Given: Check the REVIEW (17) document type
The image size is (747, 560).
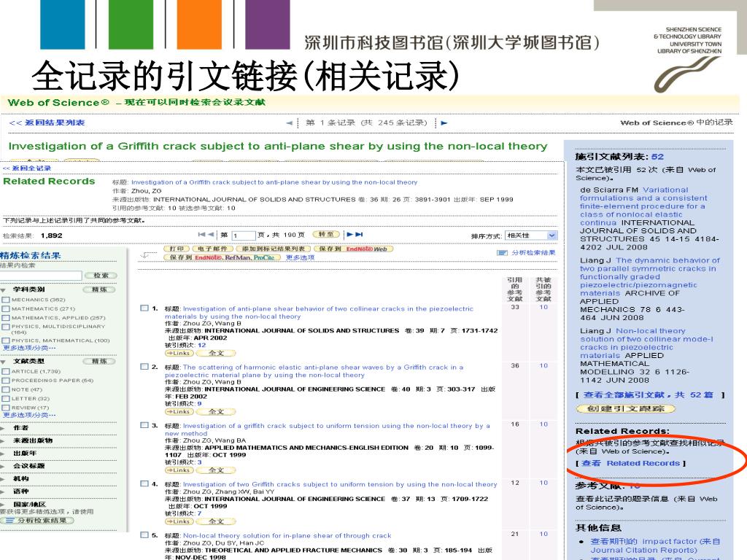Looking at the screenshot, I should tap(6, 408).
